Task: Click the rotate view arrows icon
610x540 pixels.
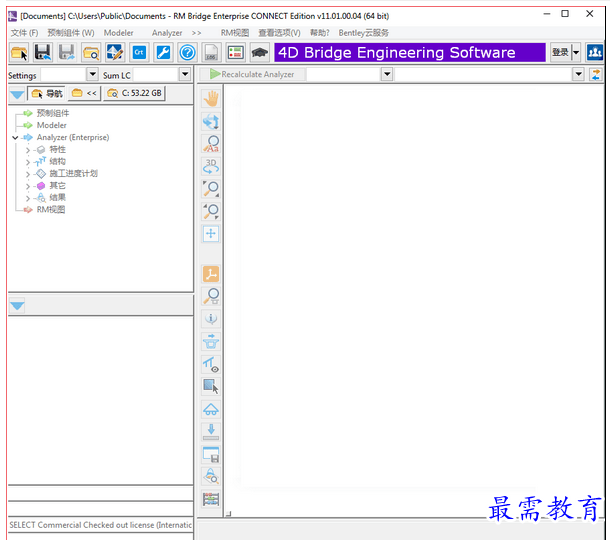Action: [211, 121]
